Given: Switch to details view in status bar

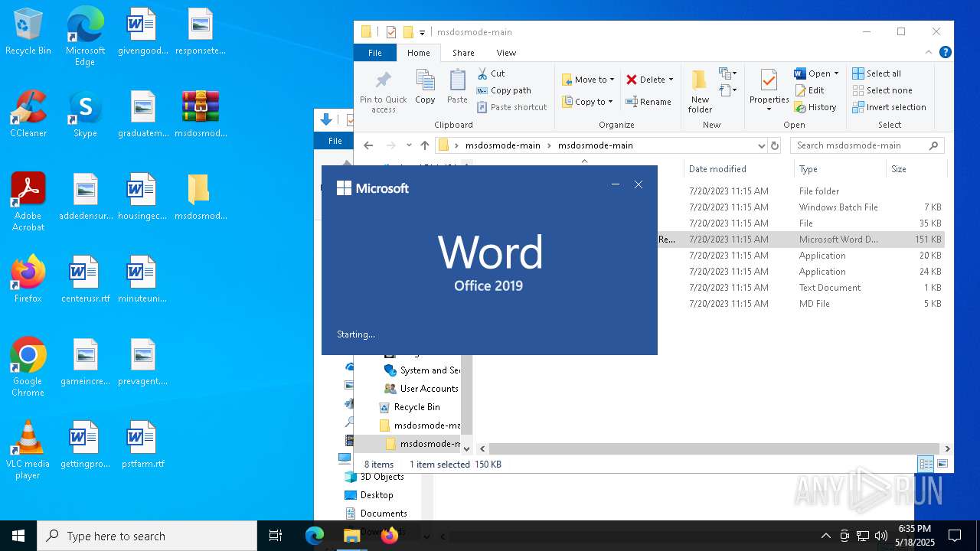Looking at the screenshot, I should [x=926, y=464].
